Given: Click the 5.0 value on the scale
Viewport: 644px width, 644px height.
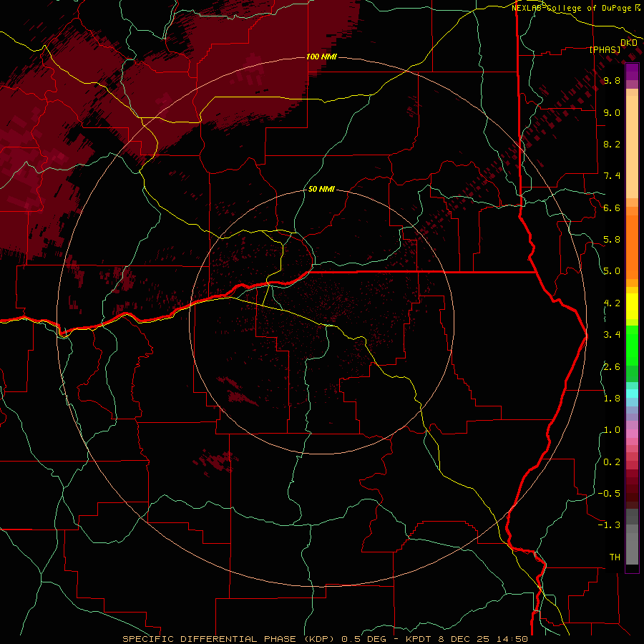Looking at the screenshot, I should [612, 271].
